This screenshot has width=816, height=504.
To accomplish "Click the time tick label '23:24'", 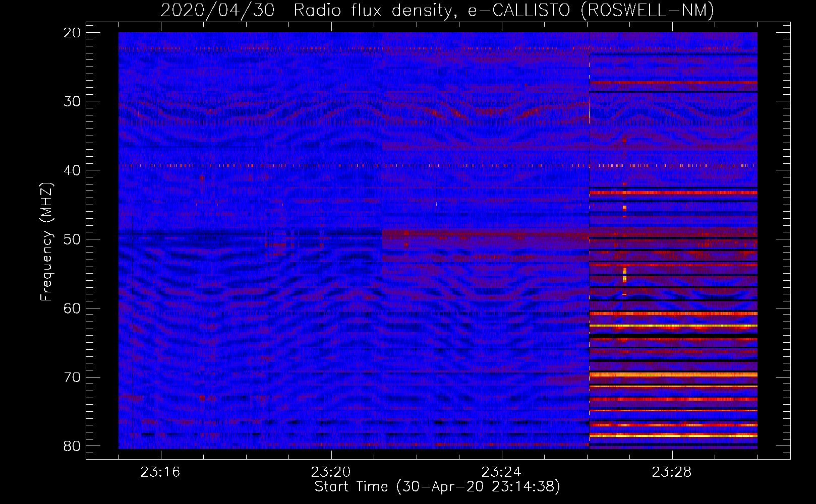I will point(501,472).
